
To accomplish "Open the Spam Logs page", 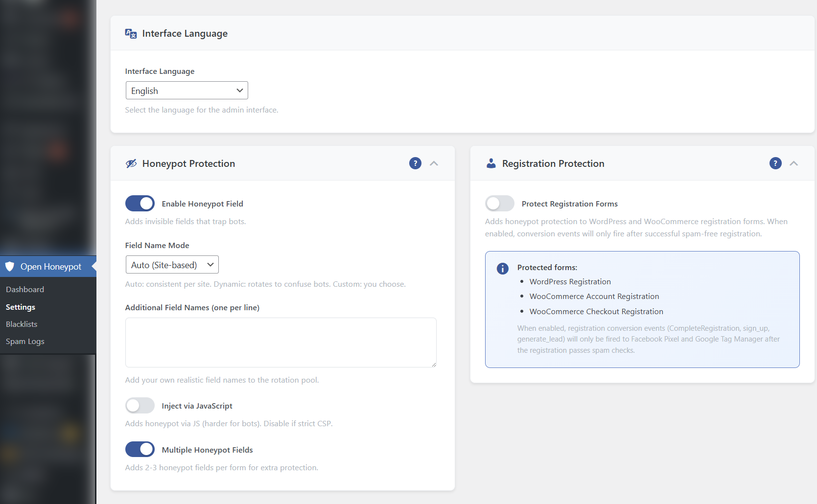I will 25,341.
